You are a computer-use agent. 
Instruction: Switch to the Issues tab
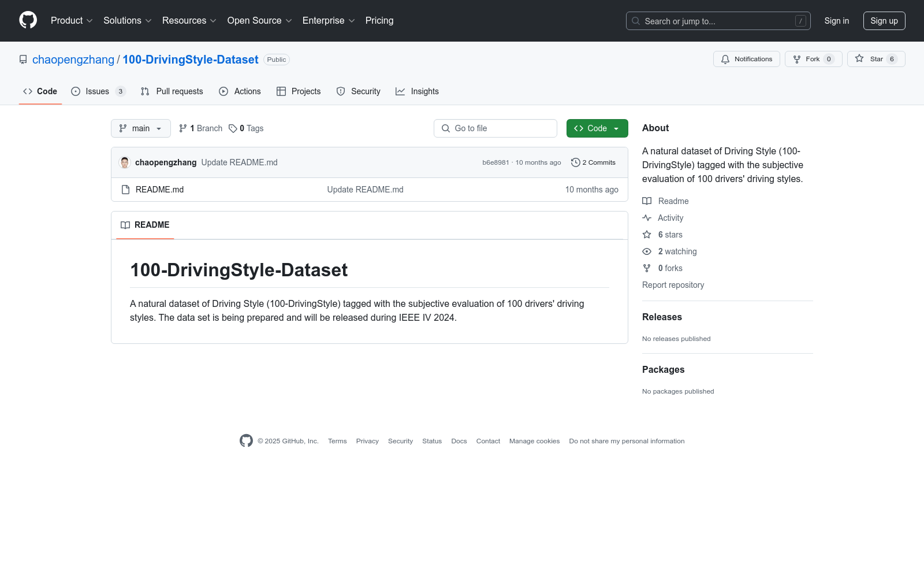tap(97, 91)
